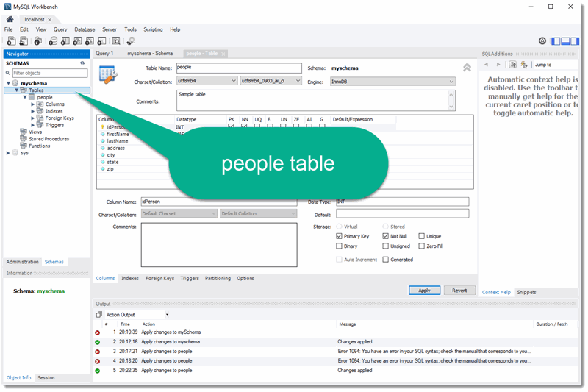Image resolution: width=588 pixels, height=392 pixels.
Task: Collapse the Tables tree node
Action: point(16,90)
